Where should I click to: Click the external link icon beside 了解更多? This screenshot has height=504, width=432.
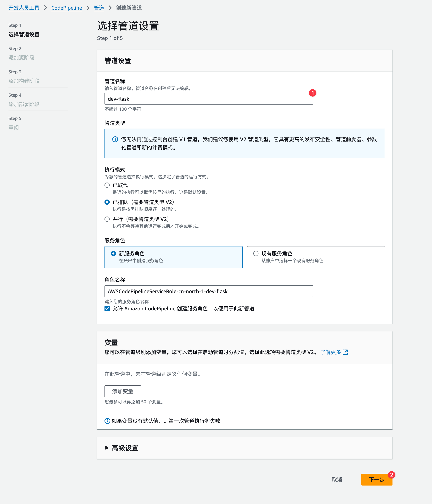pyautogui.click(x=345, y=352)
